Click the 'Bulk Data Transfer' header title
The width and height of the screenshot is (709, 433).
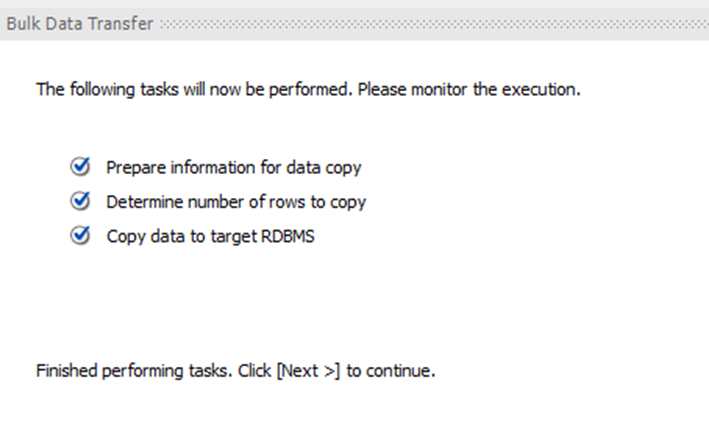79,23
